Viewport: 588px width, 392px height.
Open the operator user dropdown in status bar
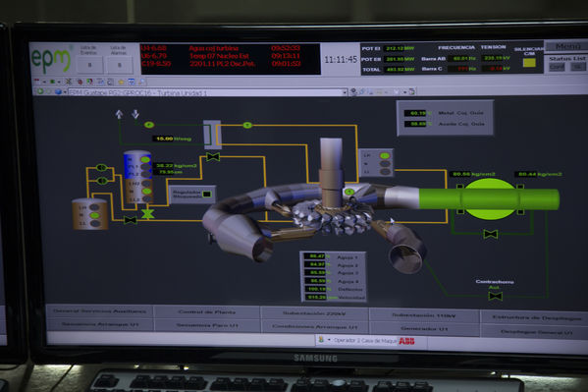click(x=329, y=340)
